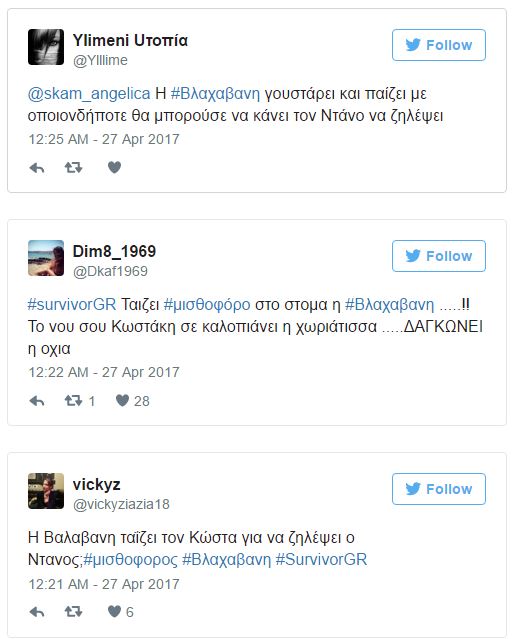Image resolution: width=522 pixels, height=639 pixels.
Task: Reply to vickyz's tweet
Action: point(37,612)
